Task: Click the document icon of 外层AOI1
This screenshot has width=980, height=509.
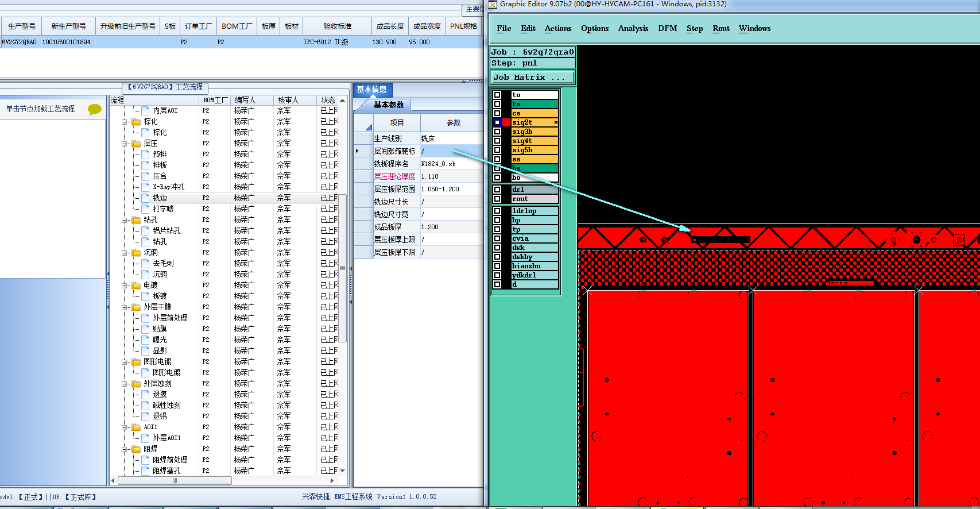Action: tap(145, 438)
